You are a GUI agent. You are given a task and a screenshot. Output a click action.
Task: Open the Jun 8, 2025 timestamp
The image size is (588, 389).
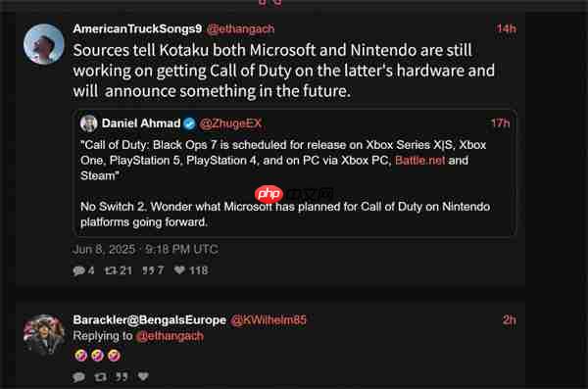145,250
